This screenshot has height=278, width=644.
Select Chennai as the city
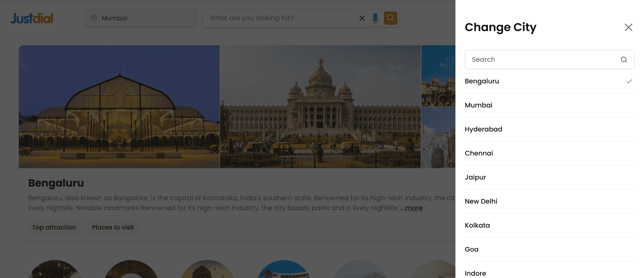479,153
